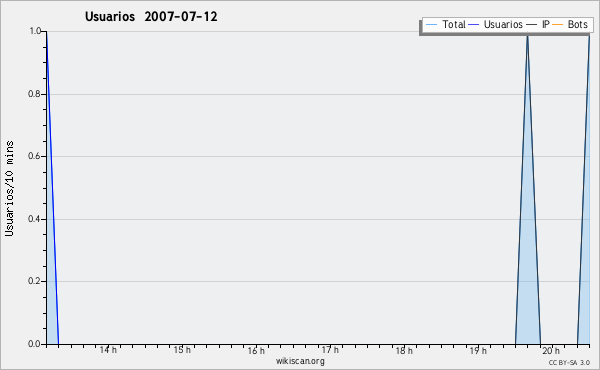Click the dark IP legend line
The height and width of the screenshot is (370, 600).
(x=532, y=25)
